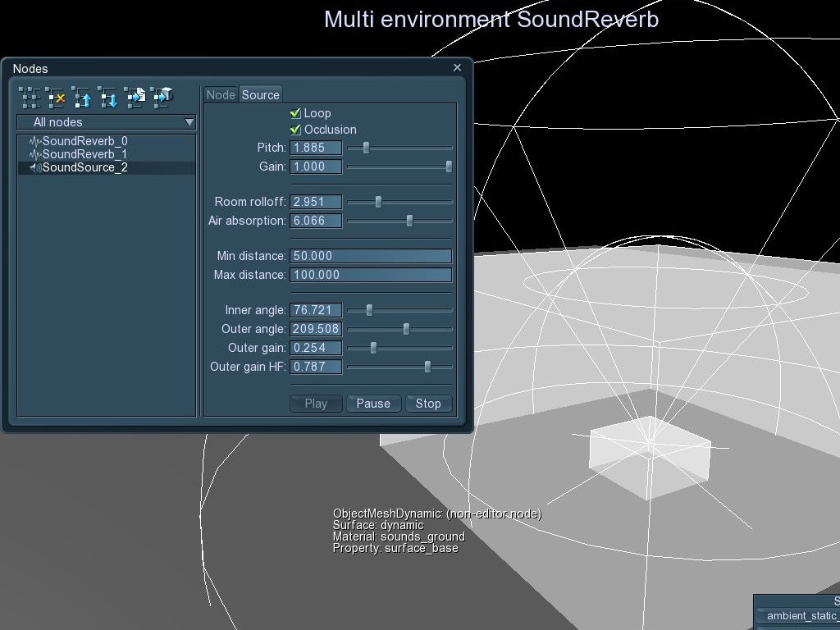The height and width of the screenshot is (630, 840).
Task: Click the Max distance field 100.000
Action: point(371,275)
